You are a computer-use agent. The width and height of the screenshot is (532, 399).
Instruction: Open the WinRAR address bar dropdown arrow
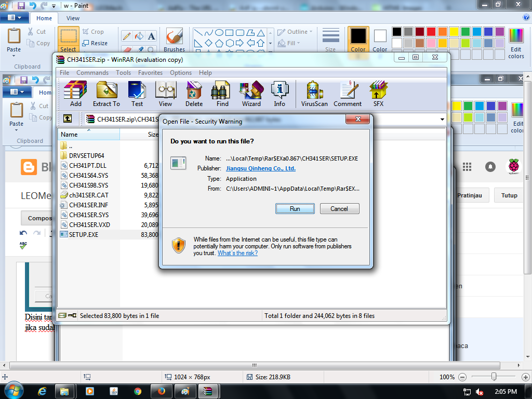pyautogui.click(x=442, y=119)
